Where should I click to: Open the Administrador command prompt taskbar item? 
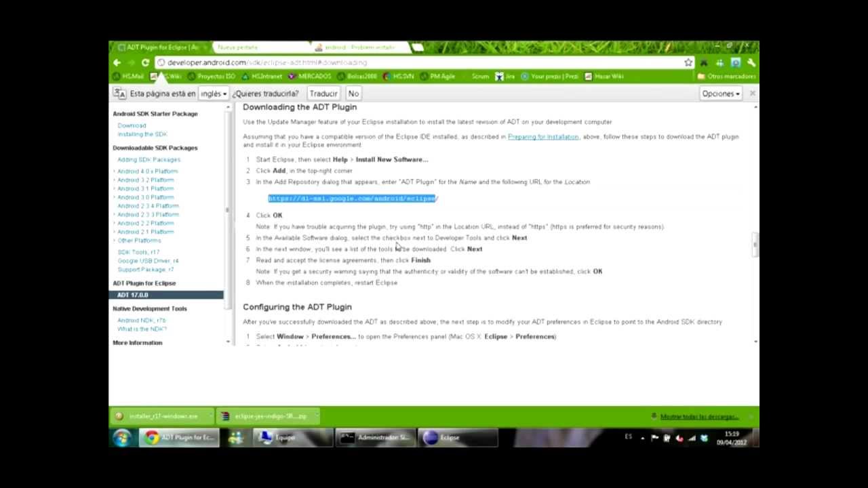[x=375, y=438]
